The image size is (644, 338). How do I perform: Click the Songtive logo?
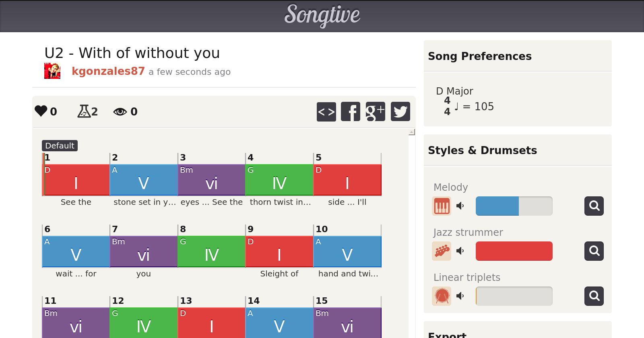pos(322,15)
